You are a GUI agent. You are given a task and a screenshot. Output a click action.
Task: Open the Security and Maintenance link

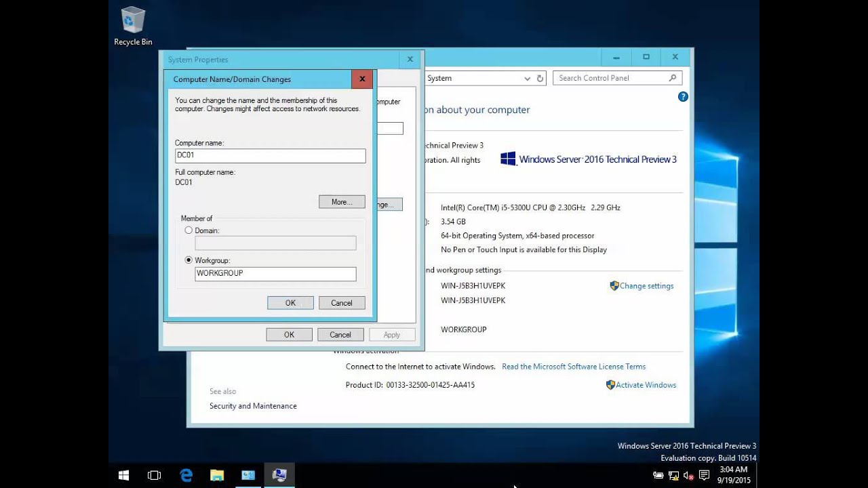tap(253, 406)
